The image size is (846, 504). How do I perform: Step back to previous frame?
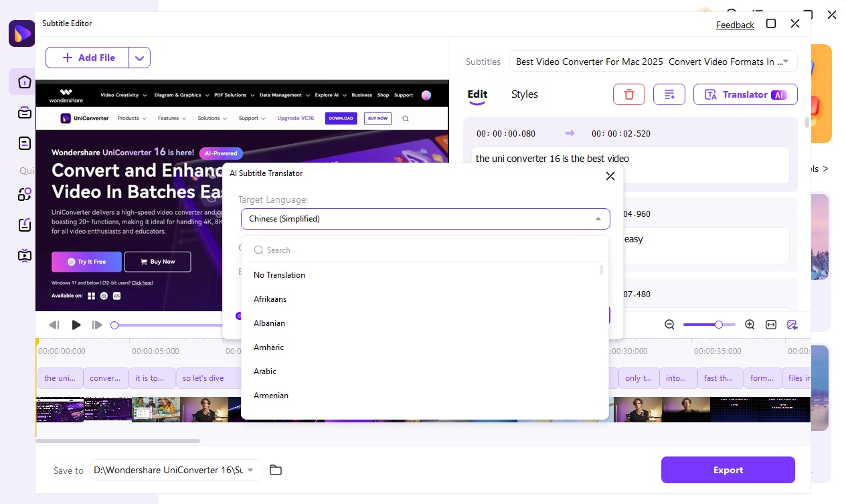pyautogui.click(x=54, y=325)
